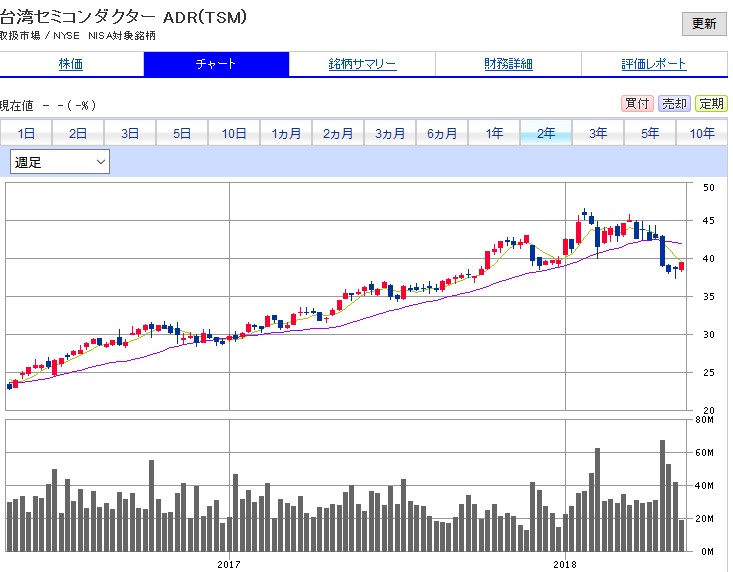
Task: Choose the 3年 chart period
Action: (598, 133)
